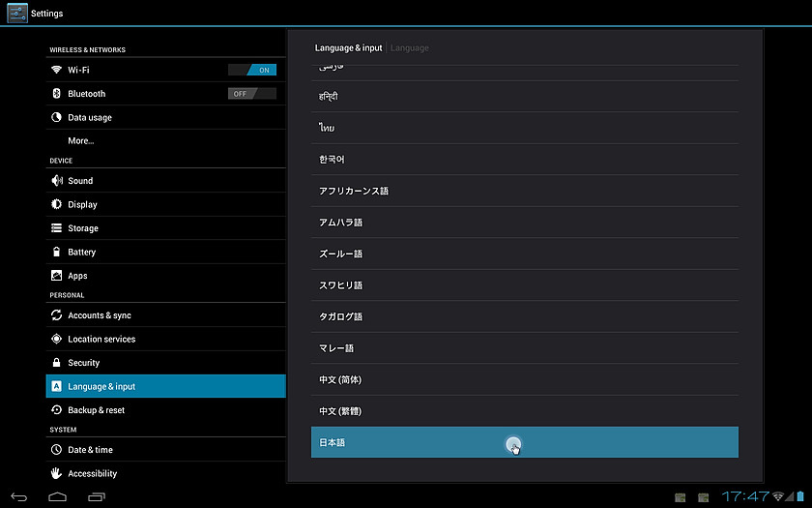The height and width of the screenshot is (508, 812).
Task: Tap the Security padlock icon
Action: pos(56,362)
